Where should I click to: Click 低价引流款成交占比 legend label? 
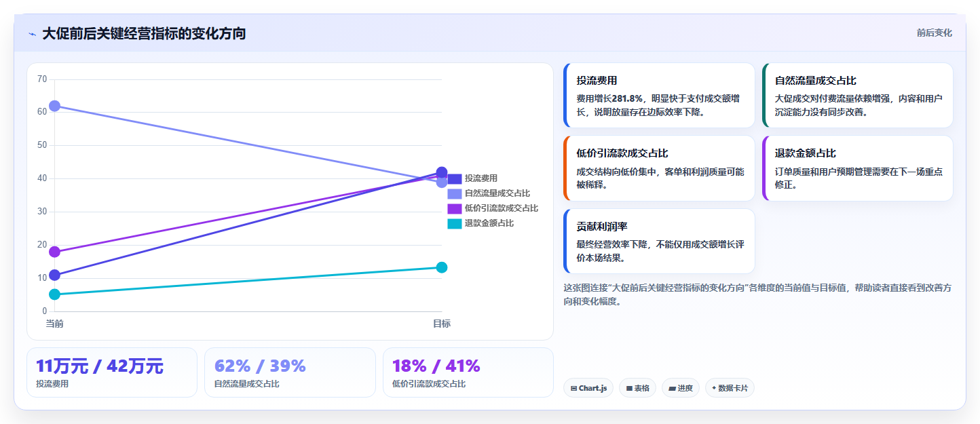[502, 208]
